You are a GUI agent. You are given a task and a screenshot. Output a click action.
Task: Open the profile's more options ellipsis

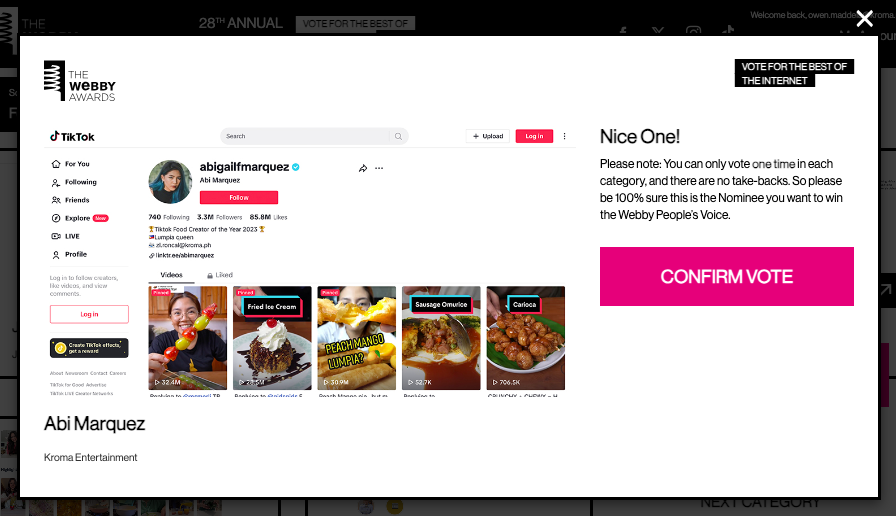click(x=379, y=168)
